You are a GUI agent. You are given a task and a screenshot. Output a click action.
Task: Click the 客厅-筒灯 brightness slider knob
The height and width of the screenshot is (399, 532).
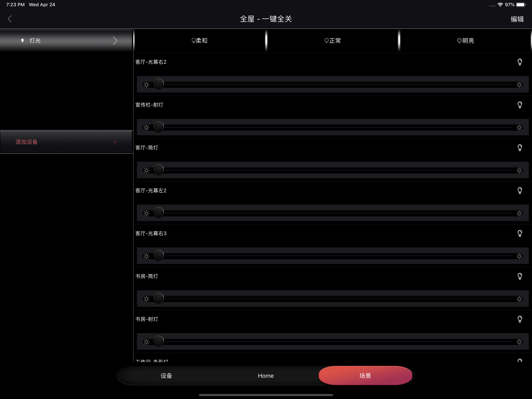click(159, 169)
